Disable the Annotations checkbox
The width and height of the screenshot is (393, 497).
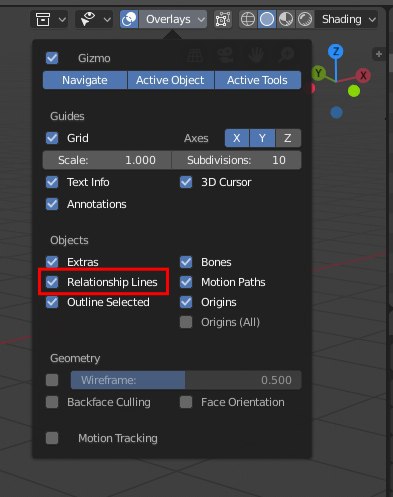click(x=52, y=204)
